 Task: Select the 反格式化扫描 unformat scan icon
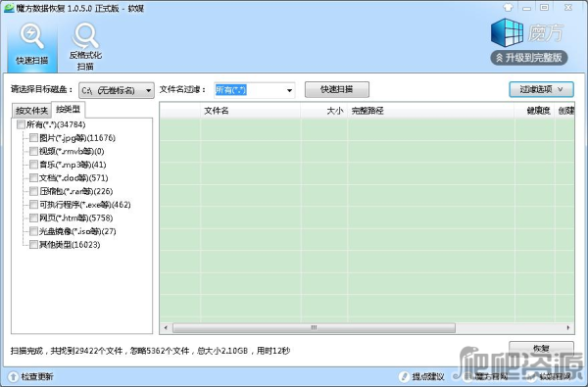point(85,46)
